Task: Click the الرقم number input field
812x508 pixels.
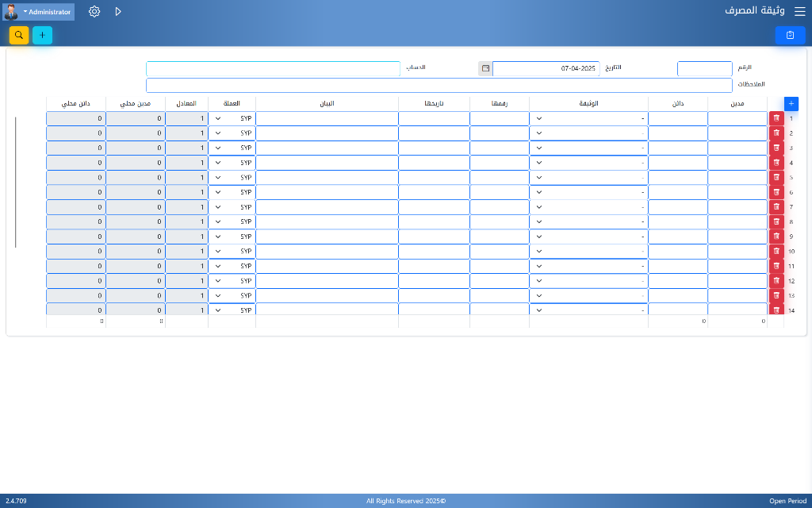Action: tap(704, 69)
